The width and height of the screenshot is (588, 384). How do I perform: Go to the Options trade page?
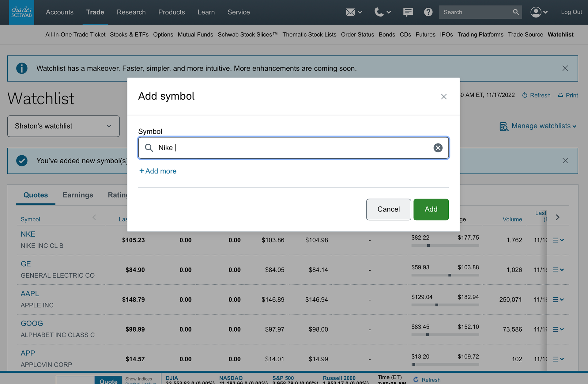[x=163, y=35]
